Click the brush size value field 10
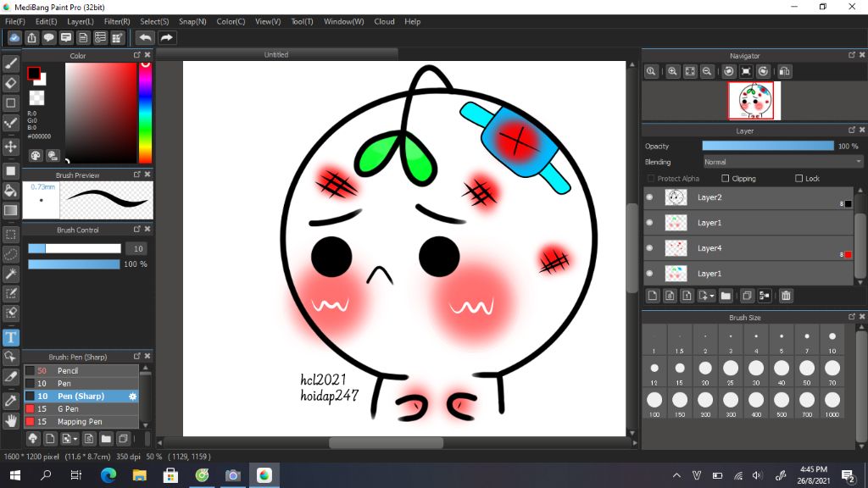The image size is (868, 488). (138, 248)
